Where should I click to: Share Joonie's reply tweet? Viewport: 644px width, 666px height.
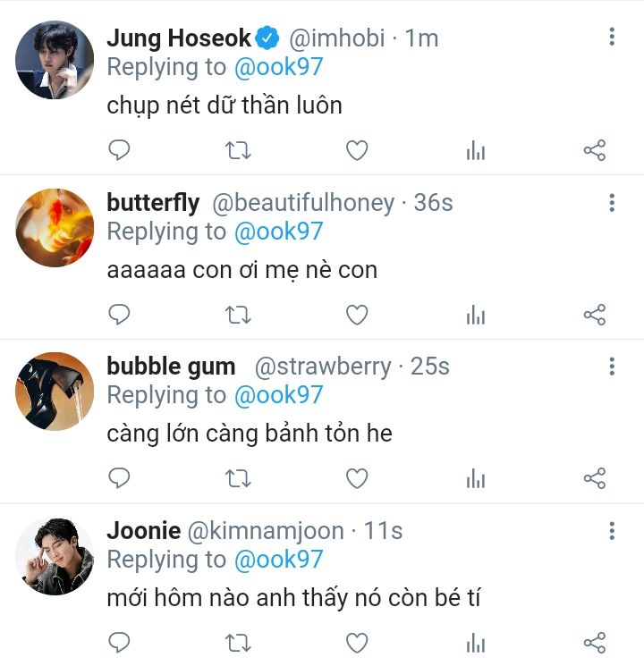(595, 642)
